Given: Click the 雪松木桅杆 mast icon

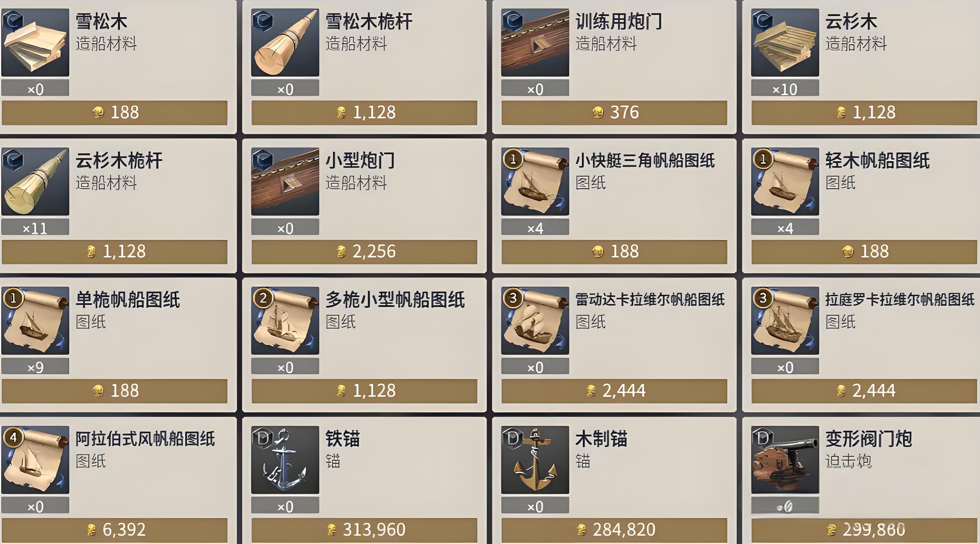Looking at the screenshot, I should (x=285, y=42).
